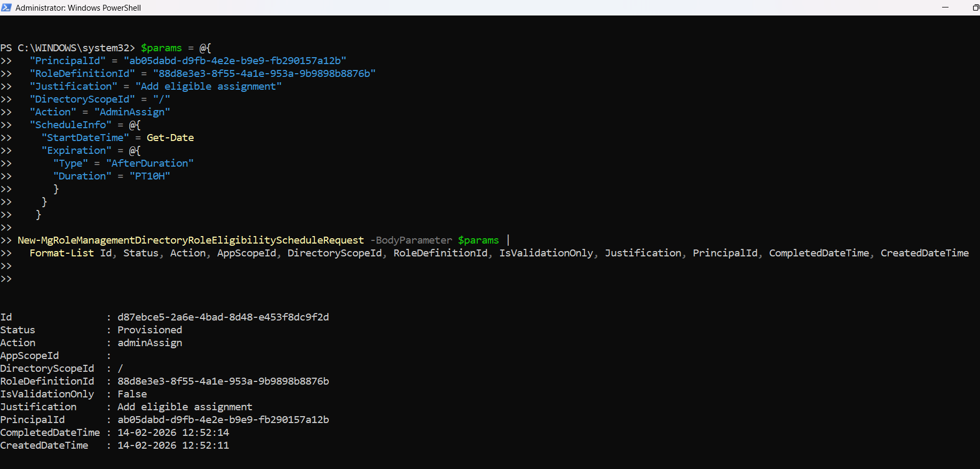Click the IsValidationOnly False value

click(x=132, y=394)
